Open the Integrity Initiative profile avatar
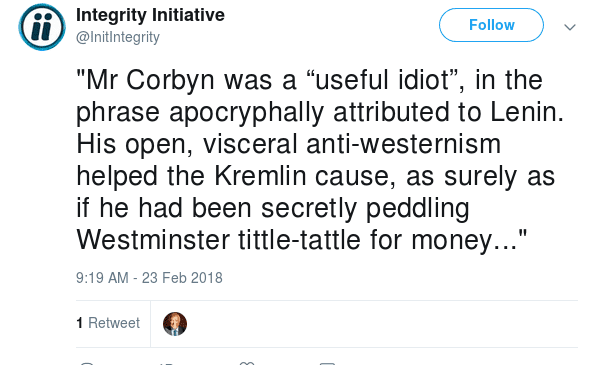Image resolution: width=615 pixels, height=365 pixels. pyautogui.click(x=42, y=27)
